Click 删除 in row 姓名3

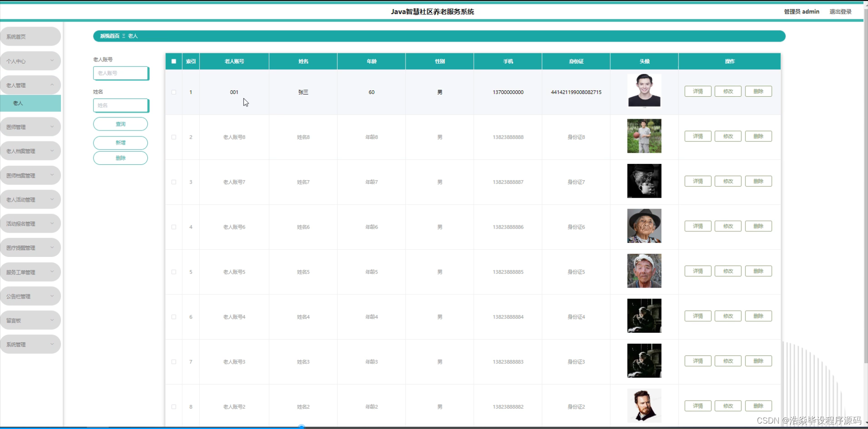[759, 361]
